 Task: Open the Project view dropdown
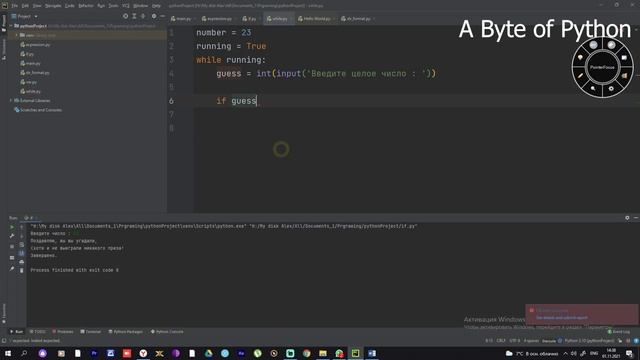[x=25, y=16]
